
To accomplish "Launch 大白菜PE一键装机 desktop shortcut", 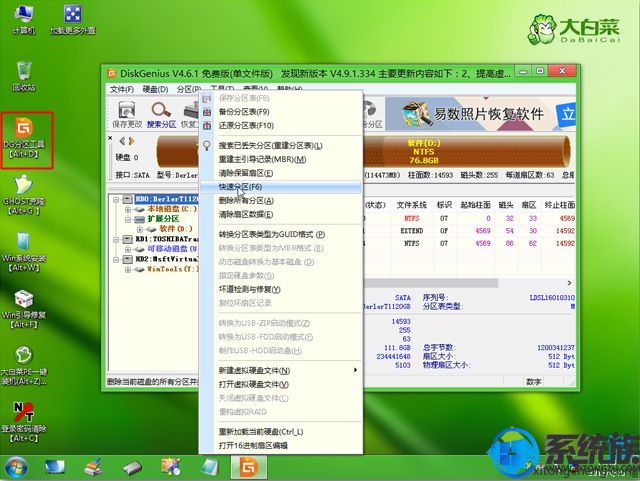I will pos(24,365).
